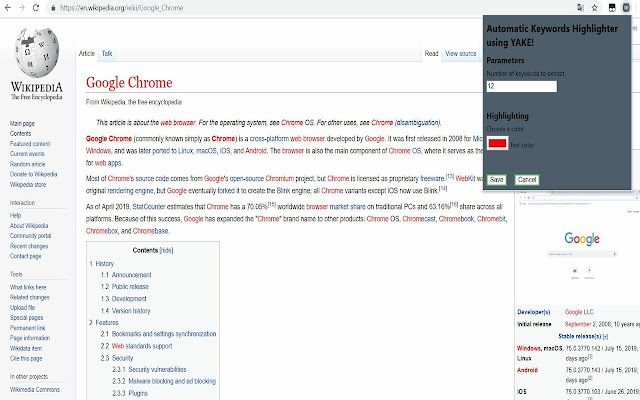Jump to 1 History in contents
The image size is (640, 400).
tap(102, 264)
